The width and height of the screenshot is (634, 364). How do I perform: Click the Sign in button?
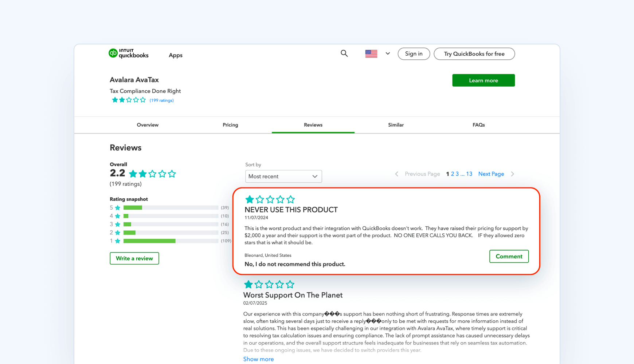click(x=414, y=54)
